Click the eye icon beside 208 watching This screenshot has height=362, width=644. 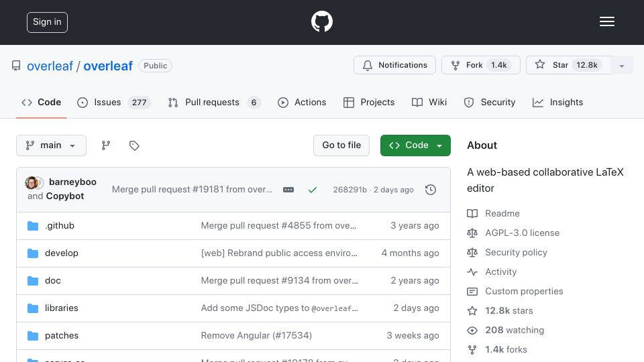coord(472,330)
